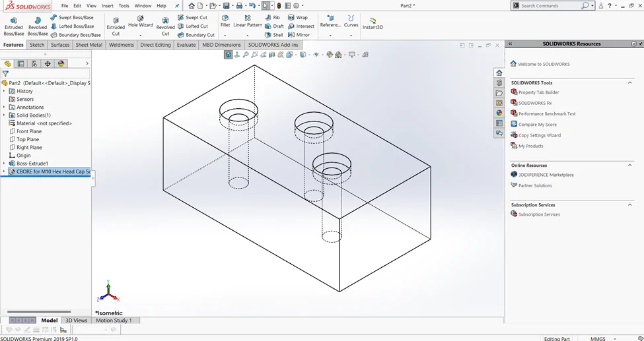Open the PropertyManager tab icon
Image resolution: width=644 pixels, height=341 pixels.
click(x=20, y=63)
